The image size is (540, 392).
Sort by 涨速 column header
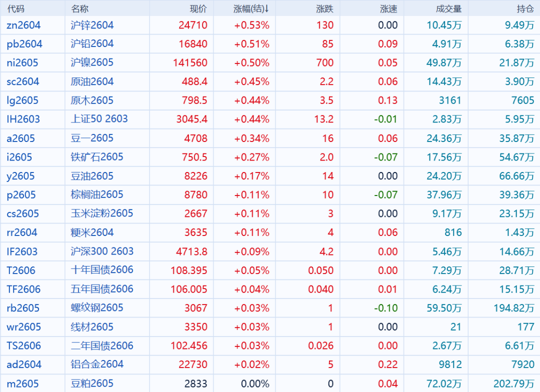[x=388, y=8]
